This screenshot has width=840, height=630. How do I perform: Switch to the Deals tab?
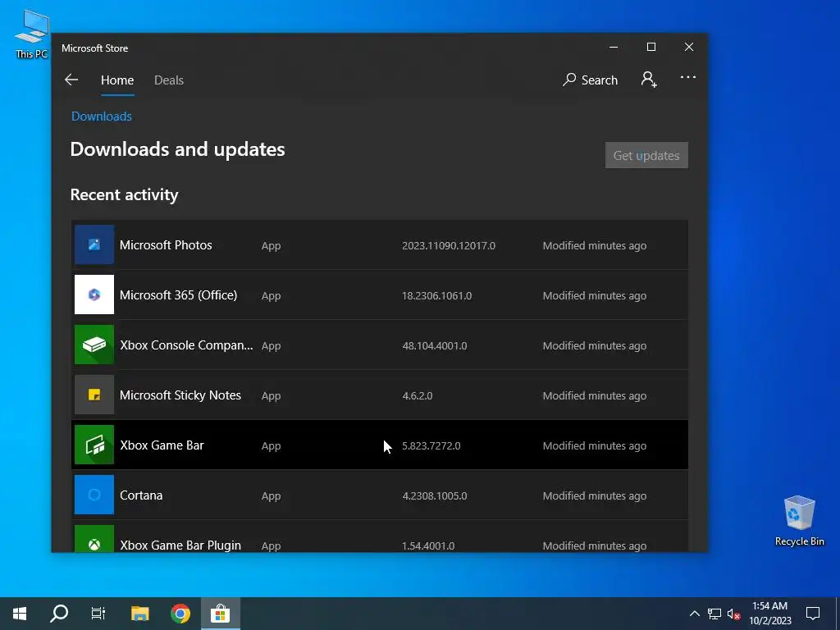tap(169, 80)
